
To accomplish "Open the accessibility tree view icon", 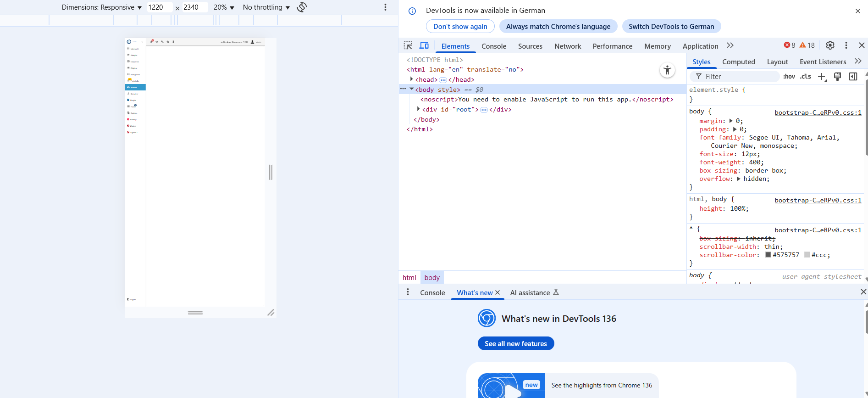I will point(667,70).
